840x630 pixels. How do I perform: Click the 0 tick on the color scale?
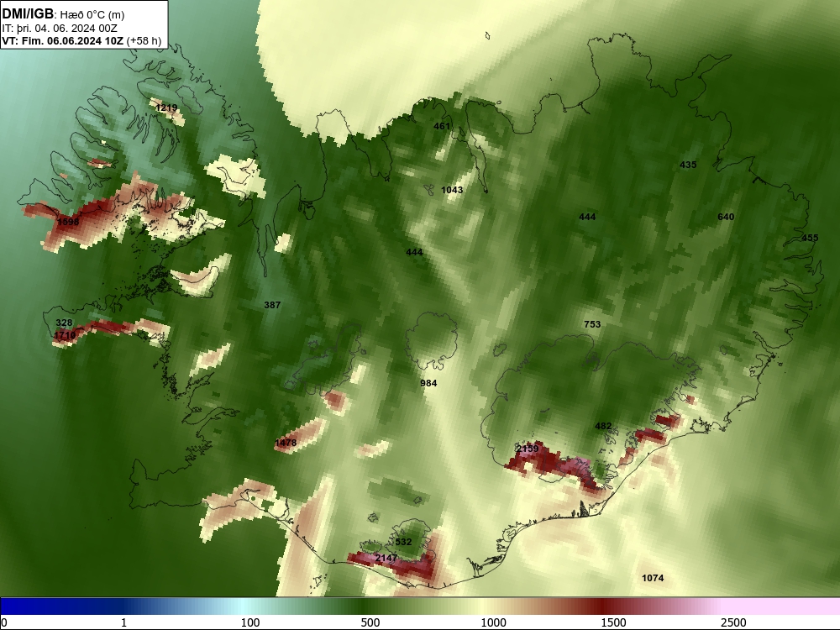point(5,622)
